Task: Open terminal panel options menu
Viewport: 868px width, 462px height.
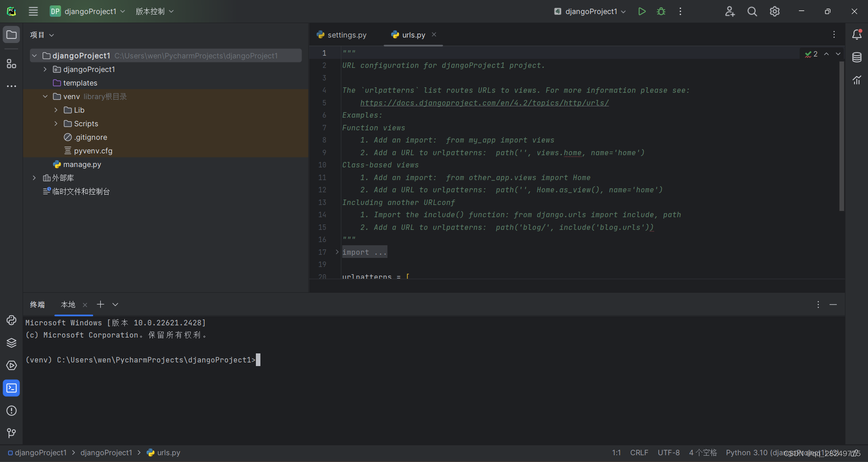Action: (x=818, y=305)
